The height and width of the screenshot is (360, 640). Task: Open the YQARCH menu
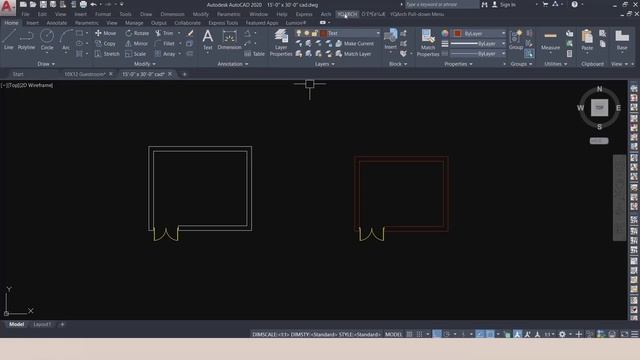347,14
